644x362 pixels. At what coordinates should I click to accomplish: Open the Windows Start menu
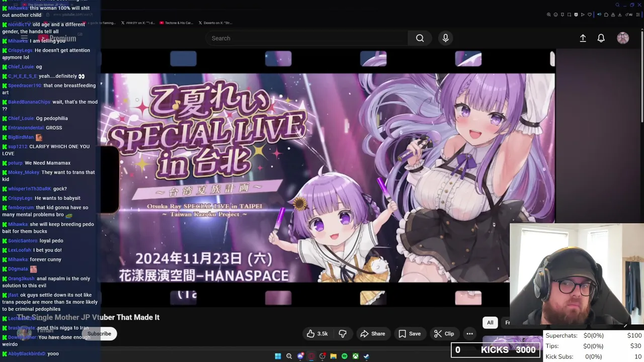(x=278, y=356)
